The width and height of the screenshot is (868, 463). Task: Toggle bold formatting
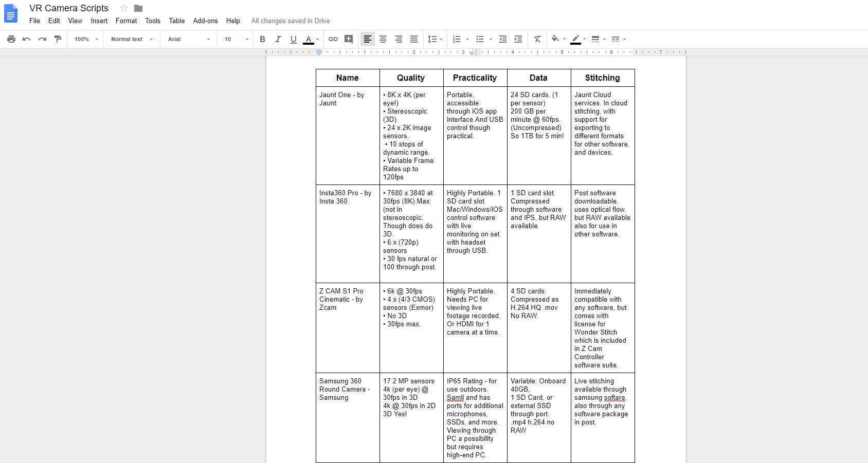click(x=262, y=39)
